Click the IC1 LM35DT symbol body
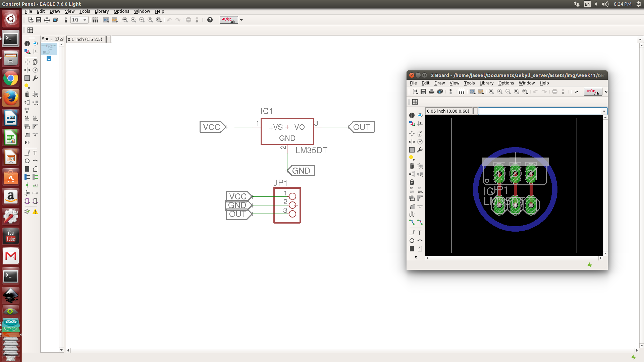The width and height of the screenshot is (644, 362). pyautogui.click(x=287, y=132)
